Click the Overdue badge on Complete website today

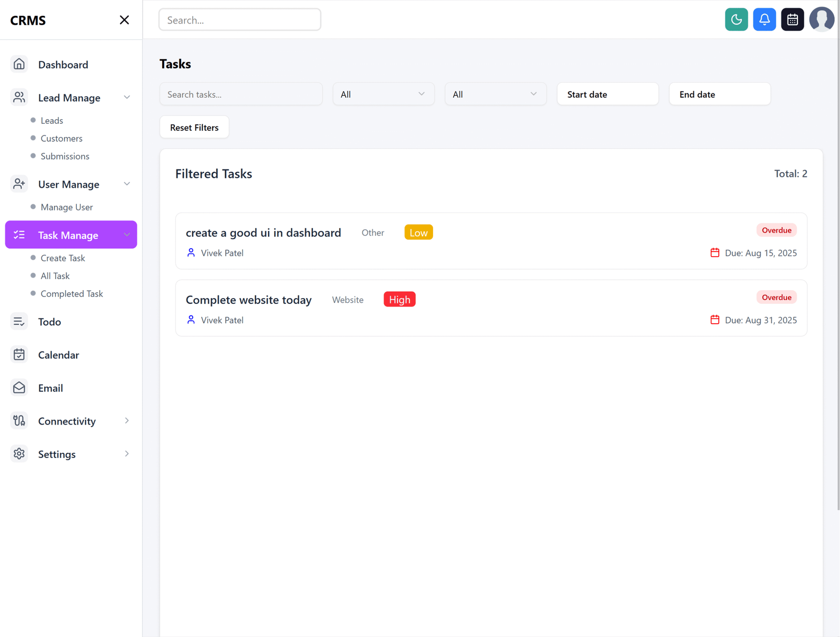776,297
